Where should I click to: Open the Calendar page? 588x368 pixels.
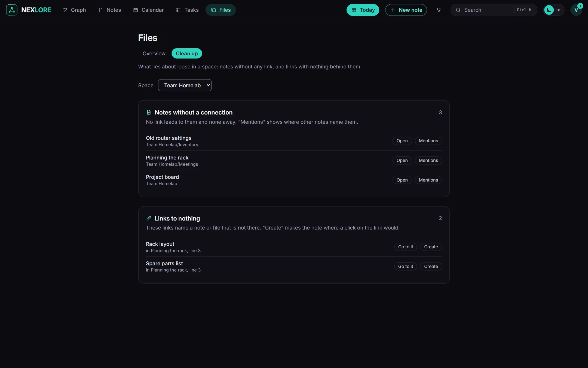point(149,10)
